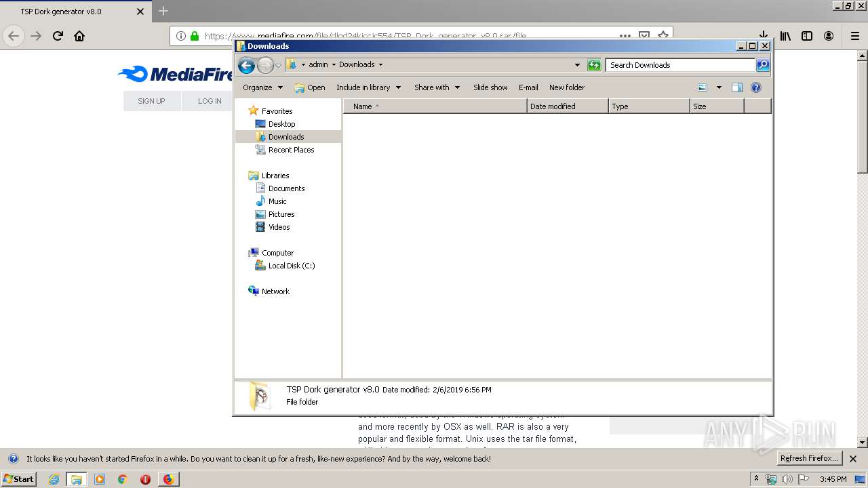Open Documents library
The width and height of the screenshot is (868, 488).
[x=286, y=188]
